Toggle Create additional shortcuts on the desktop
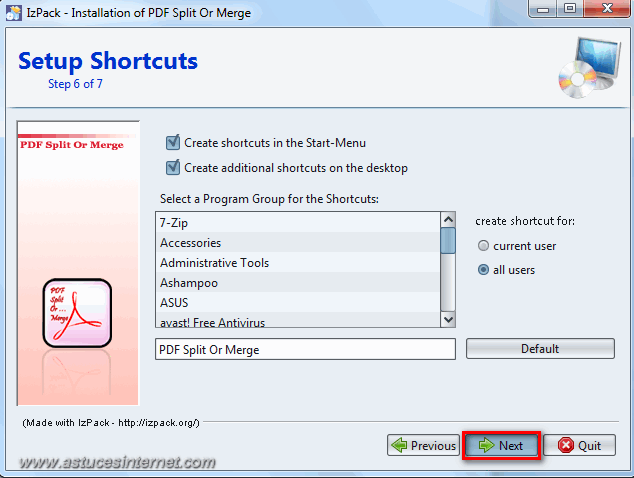The width and height of the screenshot is (634, 478). click(x=173, y=168)
